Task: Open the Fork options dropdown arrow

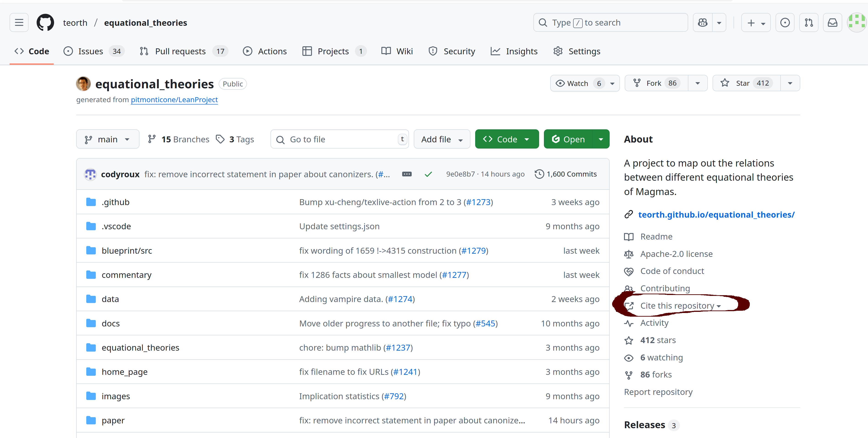Action: point(698,83)
